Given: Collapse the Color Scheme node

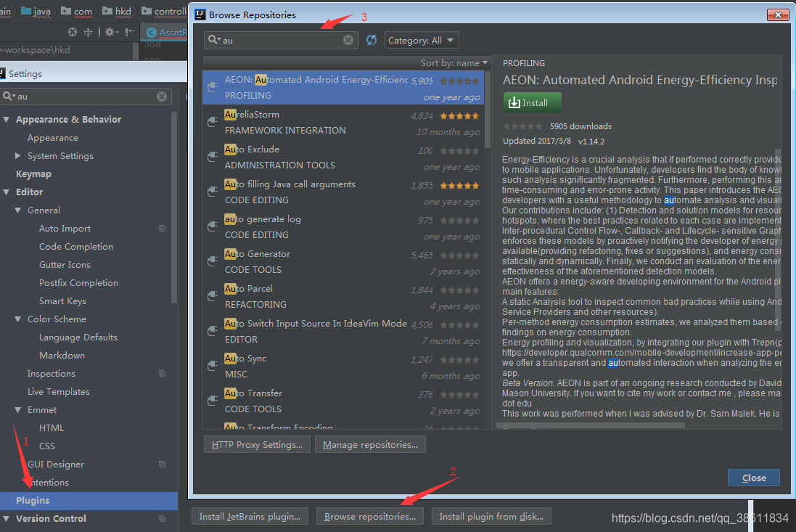Looking at the screenshot, I should click(18, 319).
